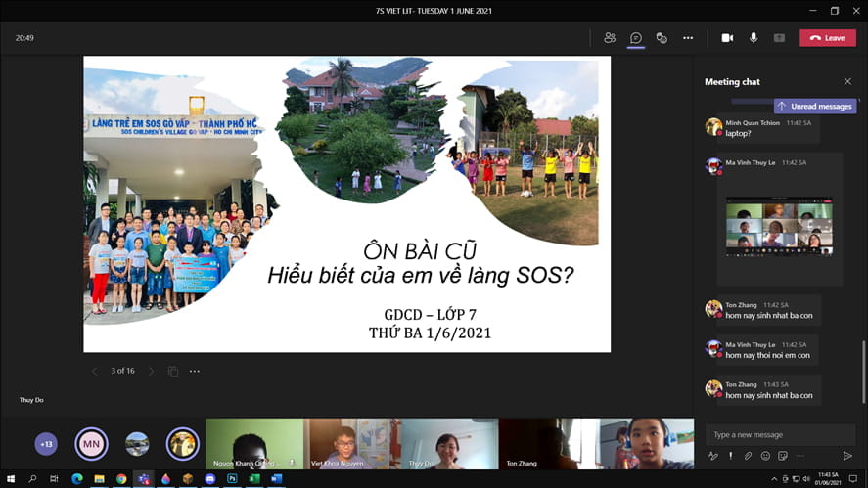Image resolution: width=868 pixels, height=488 pixels.
Task: Toggle the camera on or off
Action: [x=727, y=37]
